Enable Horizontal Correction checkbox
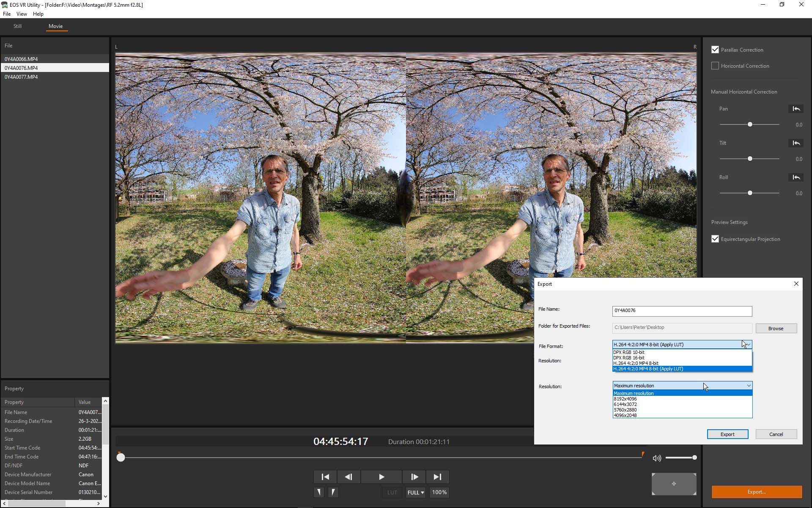812x508 pixels. (x=715, y=66)
